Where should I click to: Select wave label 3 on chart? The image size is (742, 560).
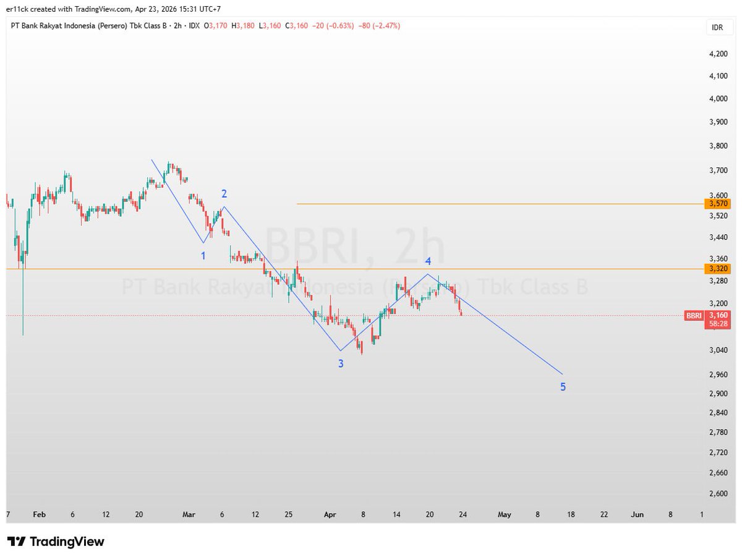tap(341, 364)
